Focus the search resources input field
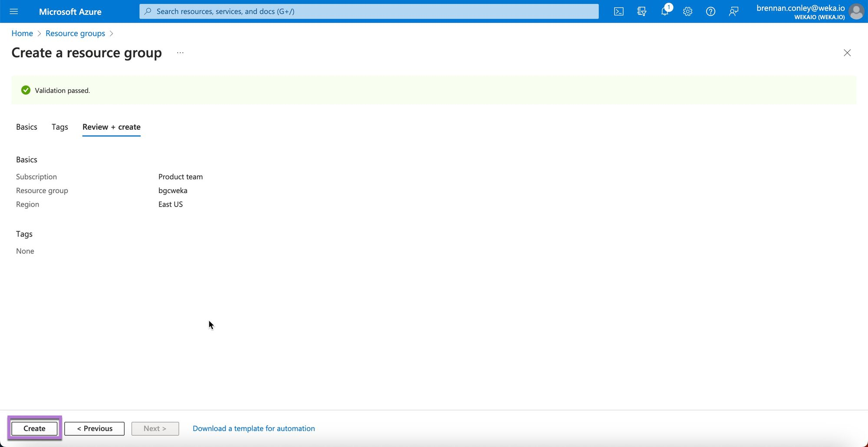 [369, 11]
